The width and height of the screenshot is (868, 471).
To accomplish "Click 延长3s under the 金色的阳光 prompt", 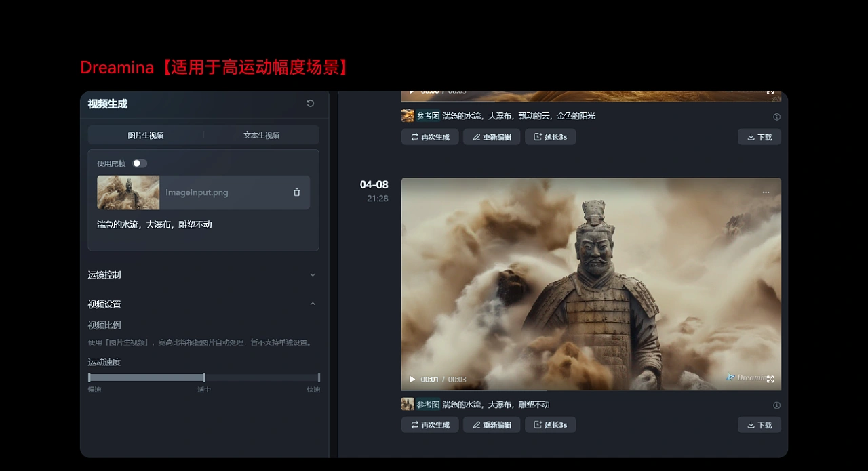I will [550, 137].
